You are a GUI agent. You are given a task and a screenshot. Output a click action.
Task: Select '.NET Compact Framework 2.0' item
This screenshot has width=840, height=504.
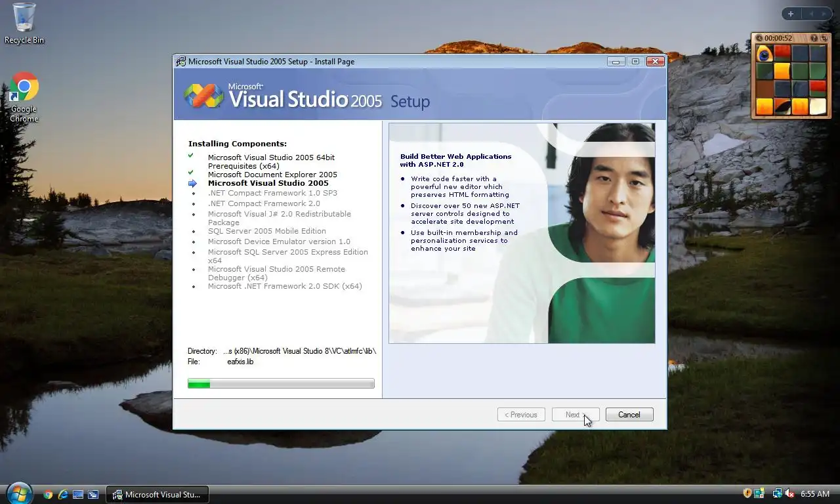coord(264,203)
